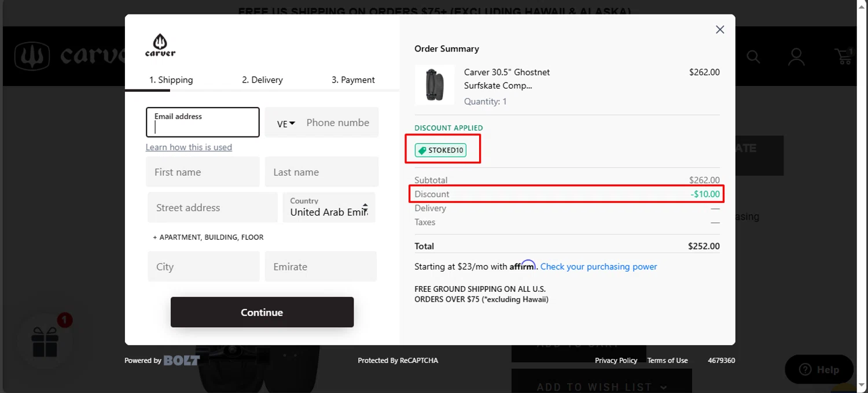This screenshot has height=393, width=868.
Task: Click the Emirate field
Action: (x=321, y=266)
